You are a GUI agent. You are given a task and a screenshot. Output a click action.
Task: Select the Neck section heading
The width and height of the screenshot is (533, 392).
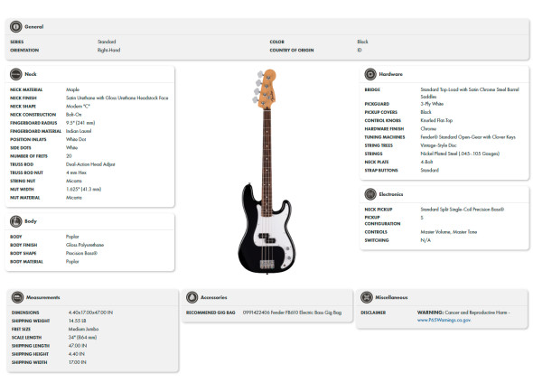pyautogui.click(x=31, y=74)
